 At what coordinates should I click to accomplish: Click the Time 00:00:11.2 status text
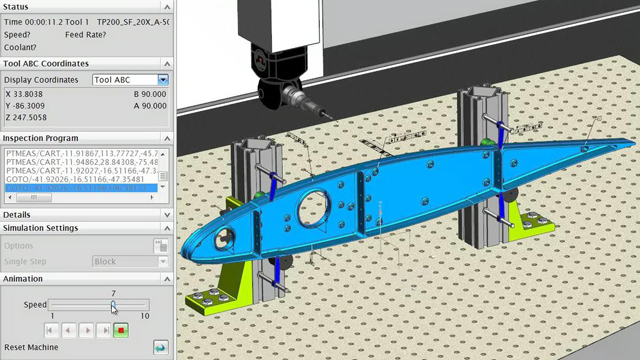tap(33, 22)
